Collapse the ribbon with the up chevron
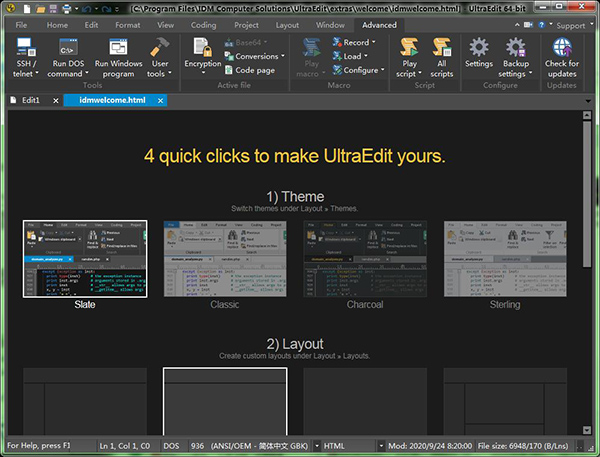The height and width of the screenshot is (457, 600). (x=517, y=25)
